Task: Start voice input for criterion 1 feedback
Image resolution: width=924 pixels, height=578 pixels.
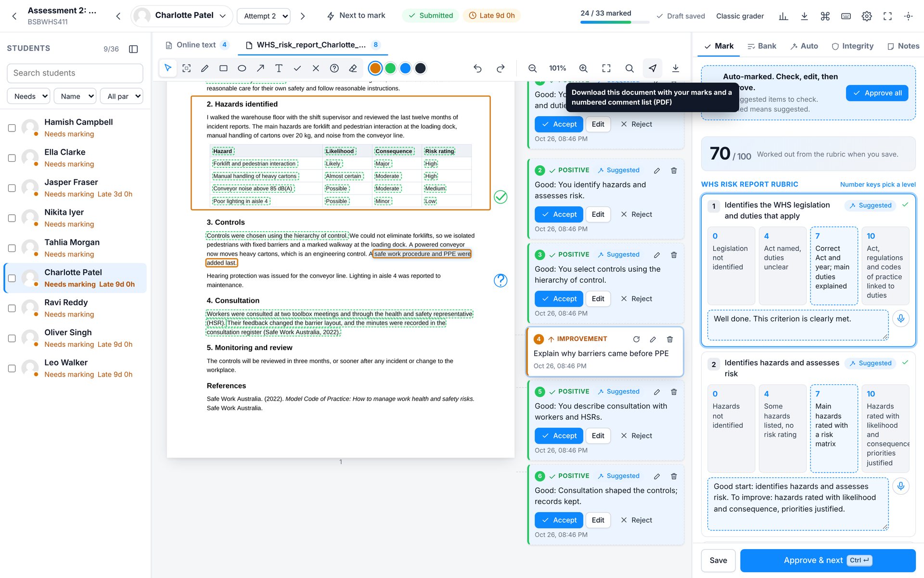Action: (901, 318)
